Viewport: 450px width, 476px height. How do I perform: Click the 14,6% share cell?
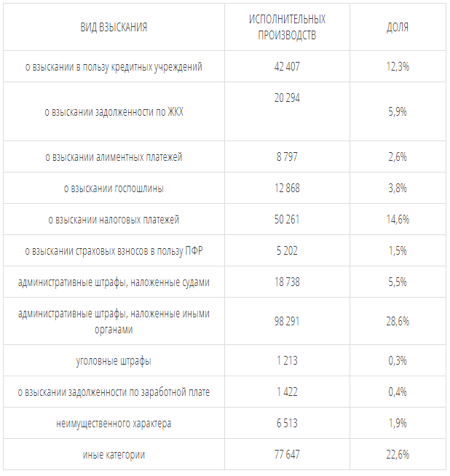tap(398, 220)
